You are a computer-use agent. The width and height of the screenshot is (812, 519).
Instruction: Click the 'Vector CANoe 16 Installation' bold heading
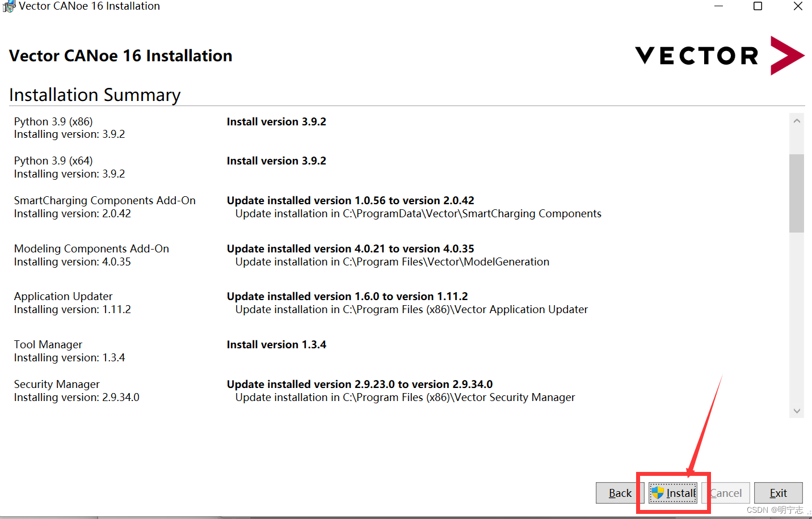pyautogui.click(x=121, y=56)
